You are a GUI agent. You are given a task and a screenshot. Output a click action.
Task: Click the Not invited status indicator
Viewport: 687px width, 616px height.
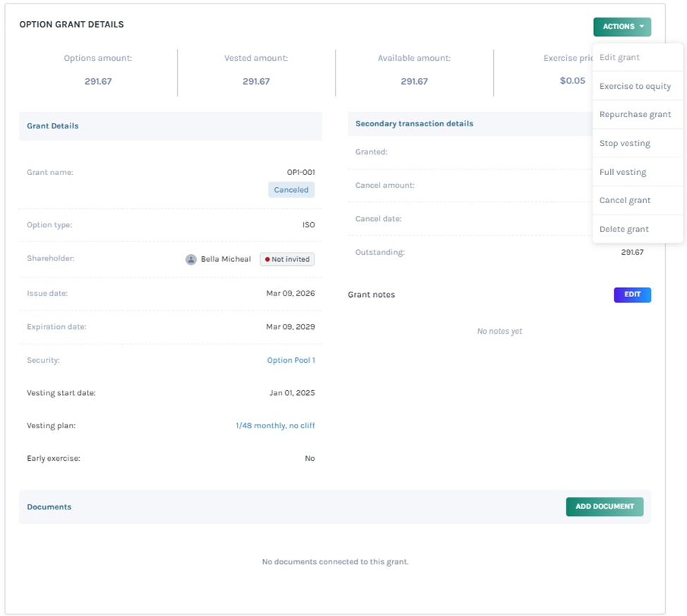point(286,259)
